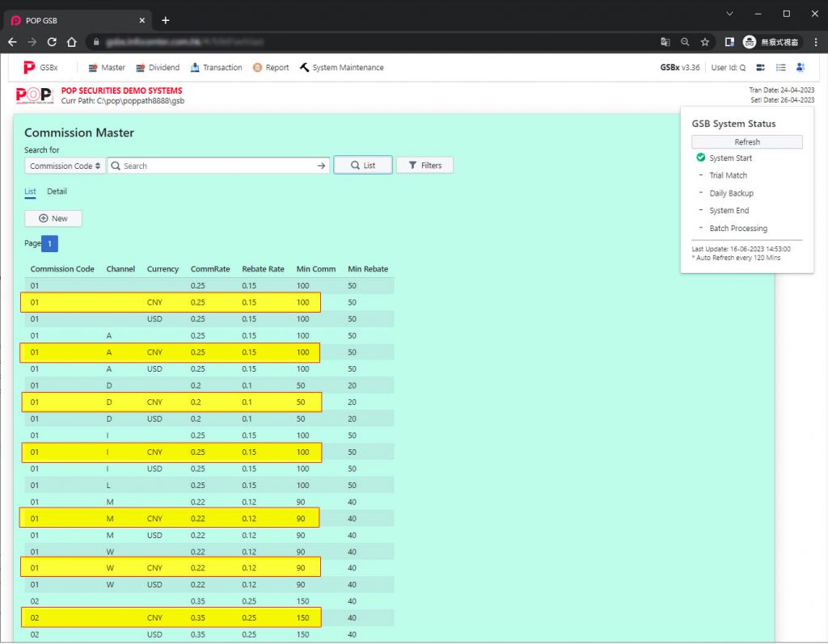The width and height of the screenshot is (828, 644).
Task: Click the server status icon beside User Id
Action: [760, 68]
